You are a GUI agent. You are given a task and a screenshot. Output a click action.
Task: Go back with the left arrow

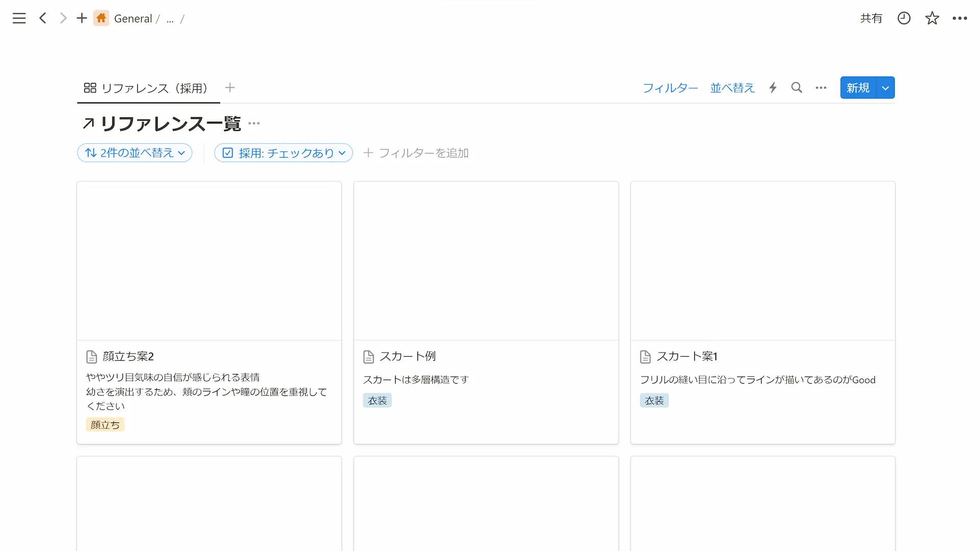[43, 18]
